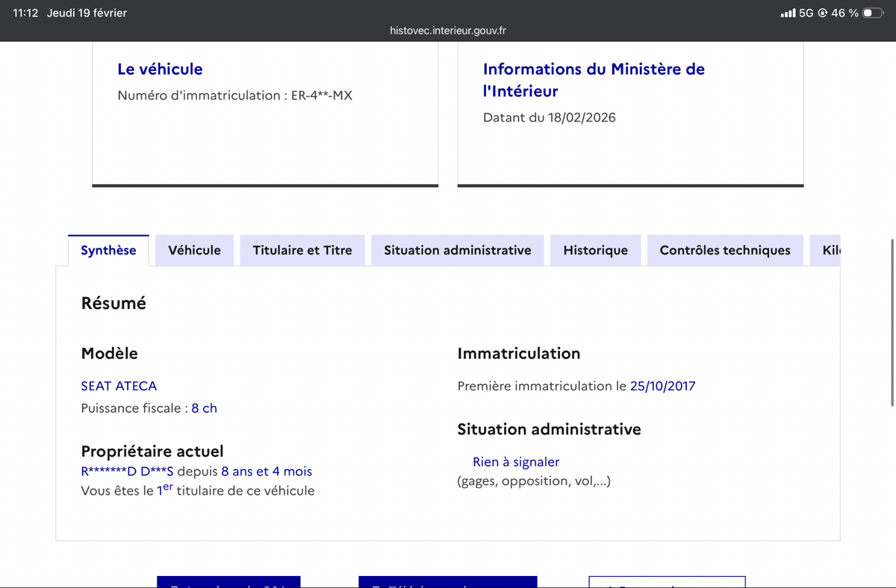Switch to the Véhicule tab
The height and width of the screenshot is (588, 896).
click(x=194, y=251)
